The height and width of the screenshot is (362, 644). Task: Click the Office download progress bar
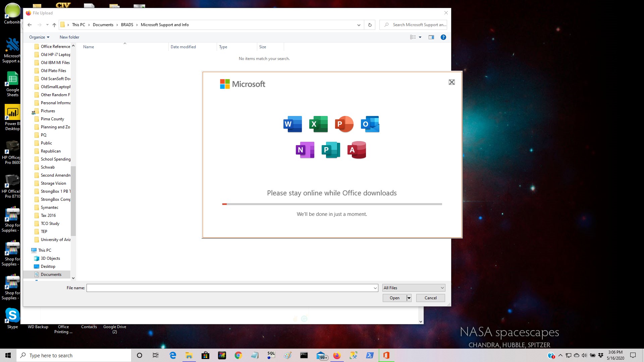(x=332, y=204)
